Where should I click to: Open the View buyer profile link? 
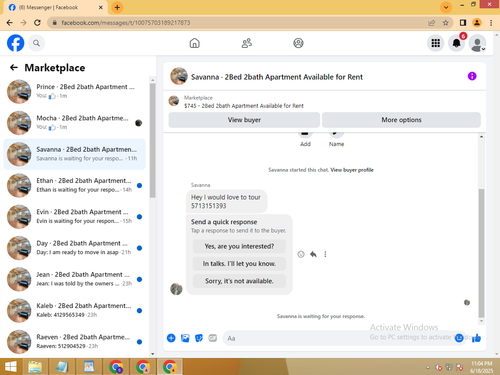click(x=352, y=170)
